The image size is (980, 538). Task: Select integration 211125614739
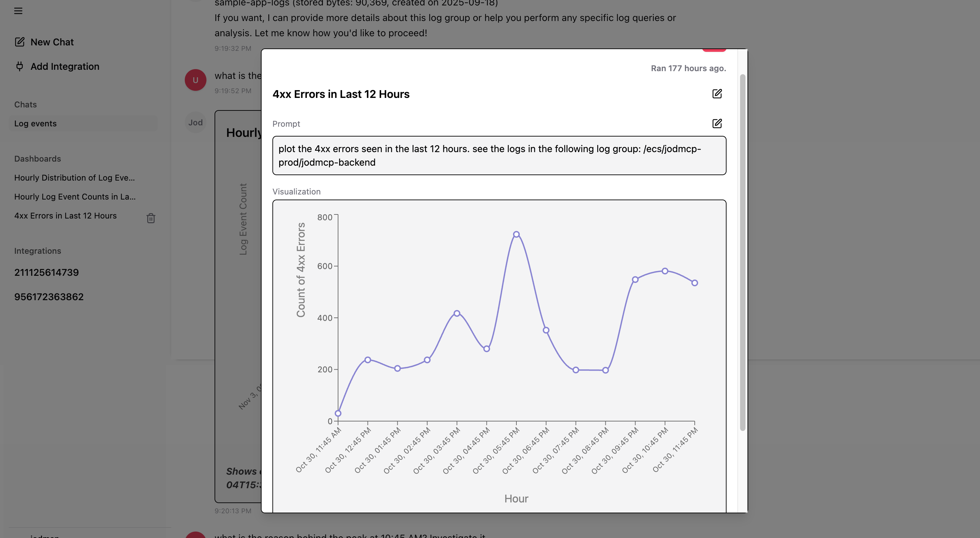point(46,272)
